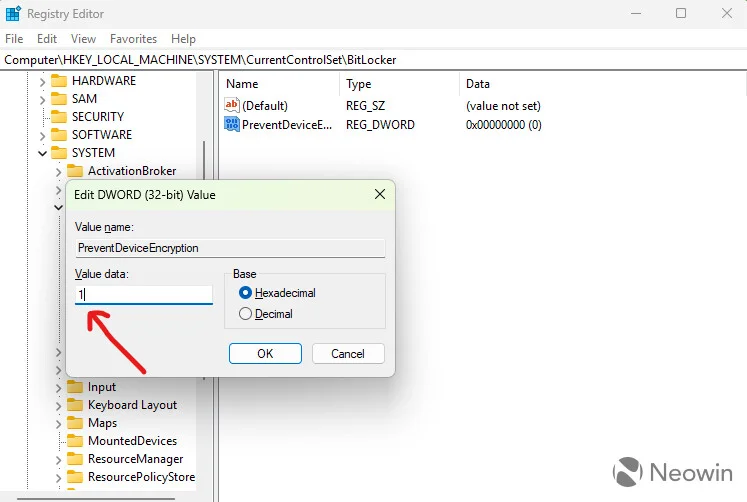Open the Edit menu
This screenshot has height=502, width=747.
[x=47, y=39]
